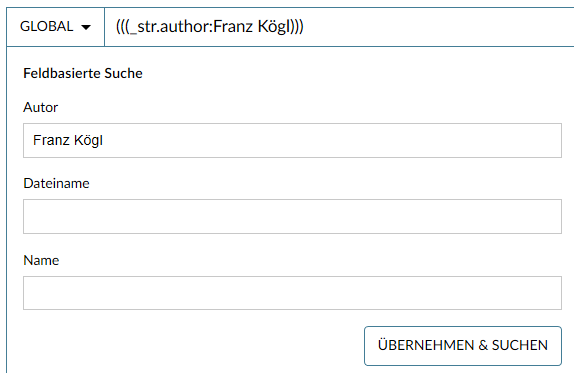The height and width of the screenshot is (373, 574).
Task: Apply and search with the bottom button
Action: point(463,346)
